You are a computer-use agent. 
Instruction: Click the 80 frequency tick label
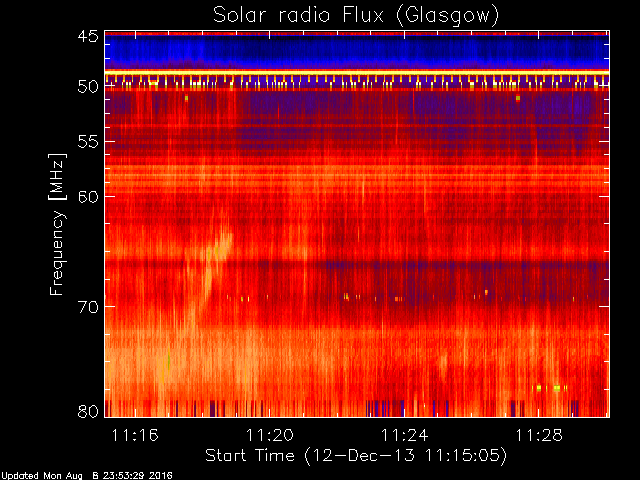pyautogui.click(x=88, y=411)
